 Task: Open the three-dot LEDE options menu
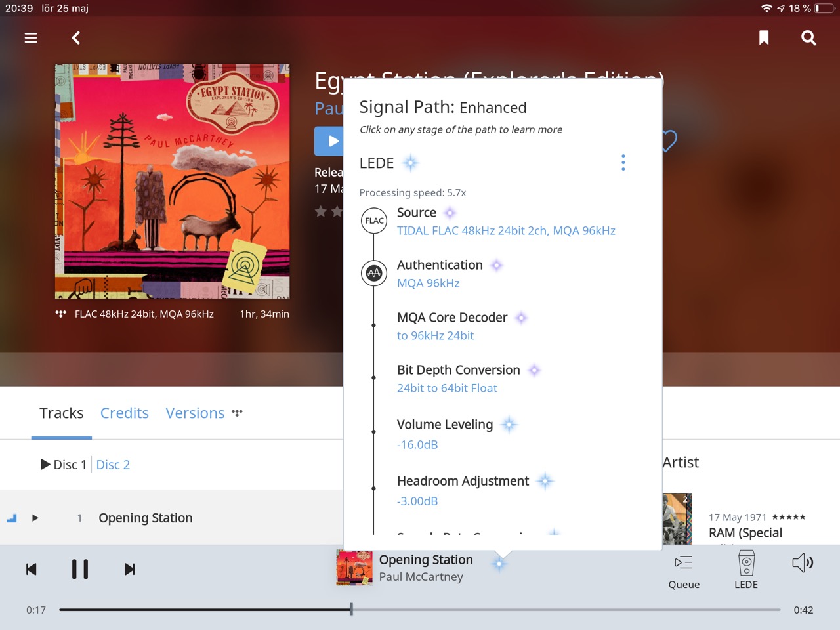[x=623, y=163]
